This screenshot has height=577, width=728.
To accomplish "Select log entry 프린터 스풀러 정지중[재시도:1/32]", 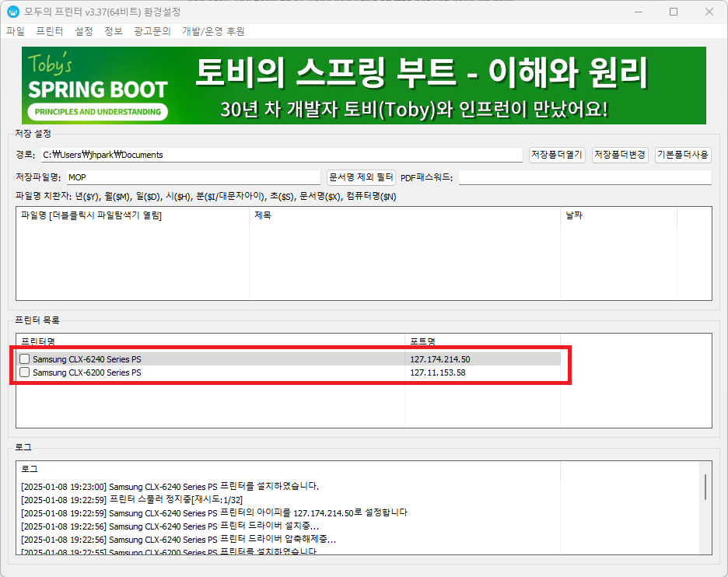I will click(132, 500).
